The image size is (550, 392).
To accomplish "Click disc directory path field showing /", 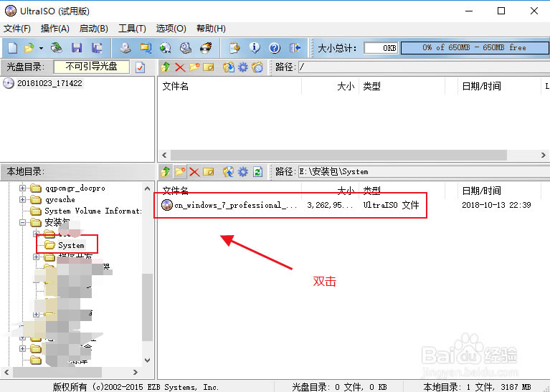I will click(424, 67).
